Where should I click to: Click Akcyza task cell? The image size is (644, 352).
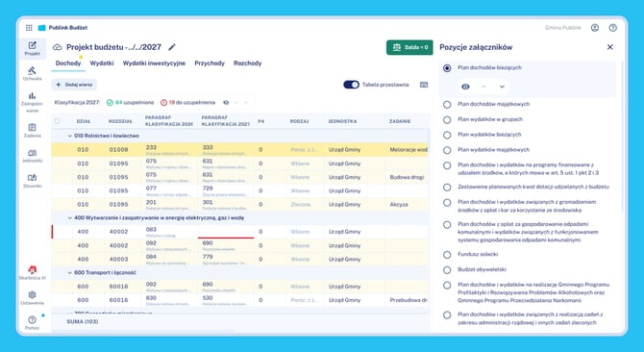407,204
